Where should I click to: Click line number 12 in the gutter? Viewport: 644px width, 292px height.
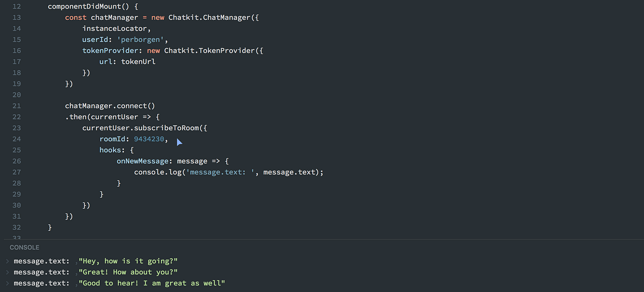tap(16, 6)
